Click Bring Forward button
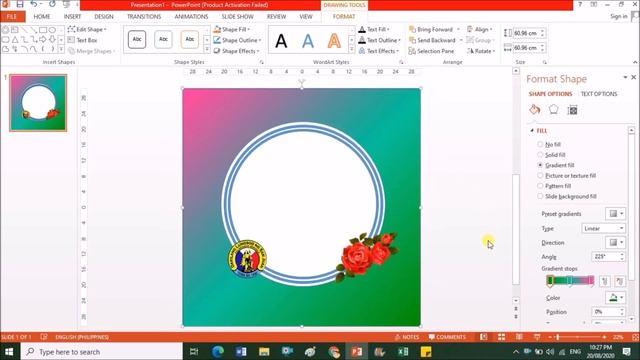This screenshot has height=360, width=640. tap(431, 29)
